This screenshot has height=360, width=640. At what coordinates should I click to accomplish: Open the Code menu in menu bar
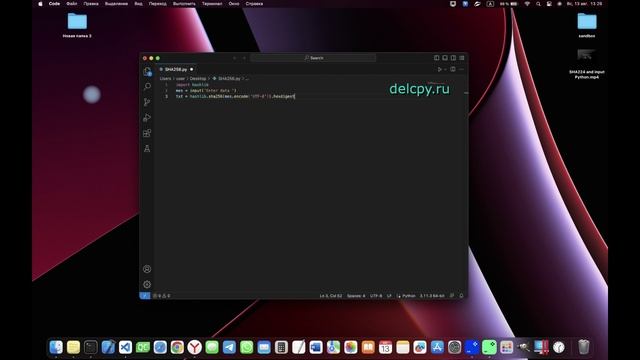click(54, 4)
